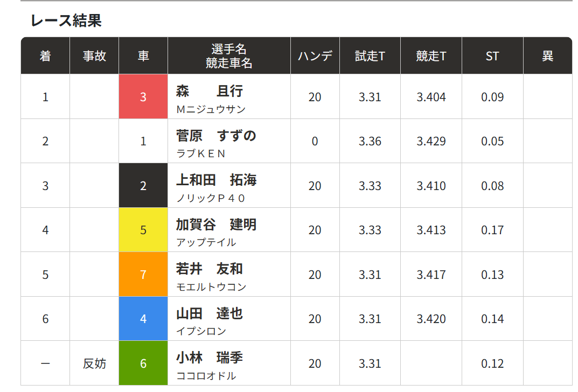Click the ST column header

tap(492, 55)
